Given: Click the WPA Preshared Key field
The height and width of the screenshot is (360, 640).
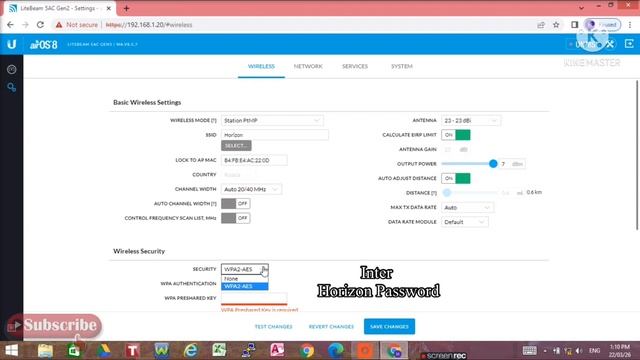Looking at the screenshot, I should 254,298.
